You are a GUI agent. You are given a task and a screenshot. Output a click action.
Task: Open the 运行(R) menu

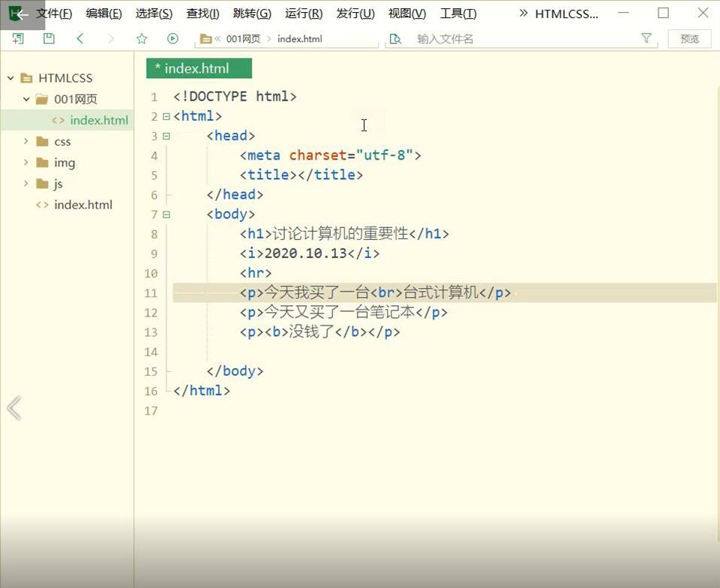click(304, 13)
